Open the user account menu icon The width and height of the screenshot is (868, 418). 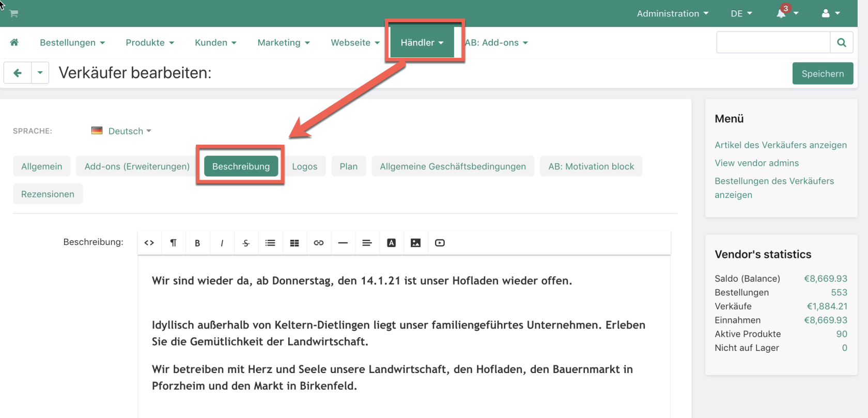tap(826, 13)
